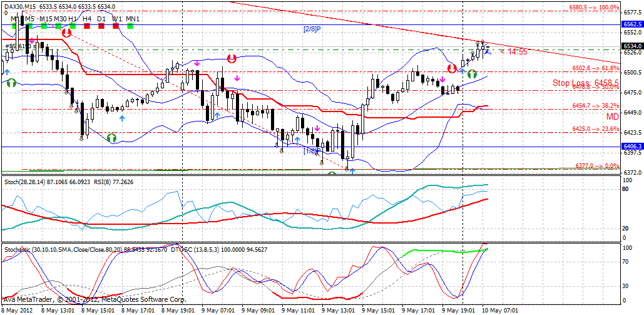
Task: Click magenta arrow beneath the mid-chart red circle
Action: 237,78
